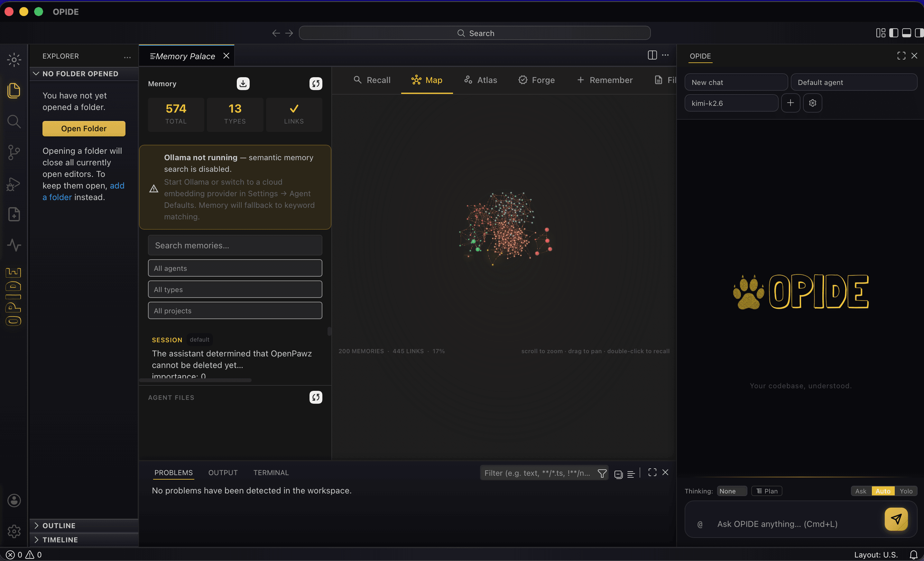Maximize the bottom panel size
Viewport: 924px width, 561px height.
click(x=652, y=472)
